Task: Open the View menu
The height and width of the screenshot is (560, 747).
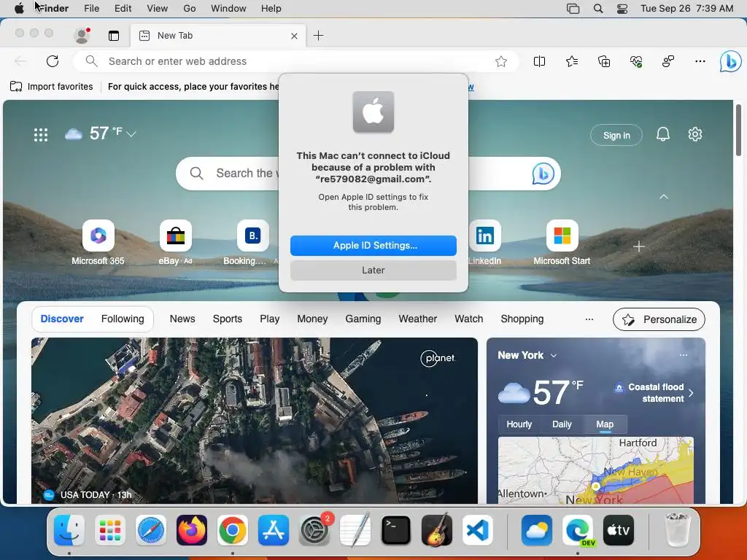Action: pos(158,8)
